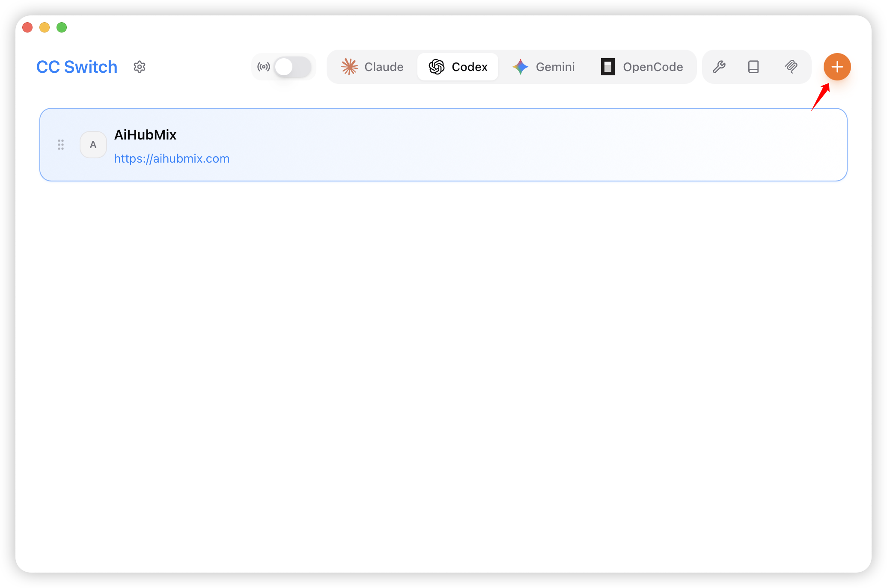Toggle the proxy switch on
Screen dimensions: 887x588
(292, 67)
